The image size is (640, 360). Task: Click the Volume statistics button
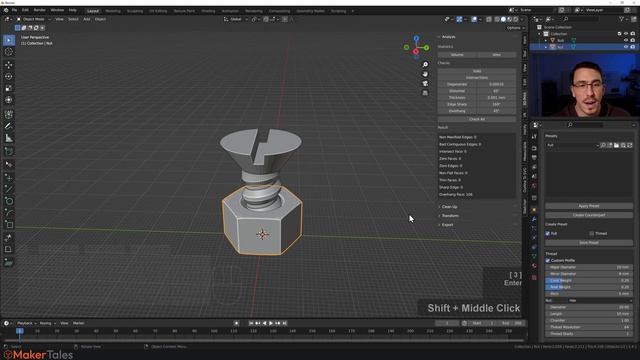tap(457, 55)
